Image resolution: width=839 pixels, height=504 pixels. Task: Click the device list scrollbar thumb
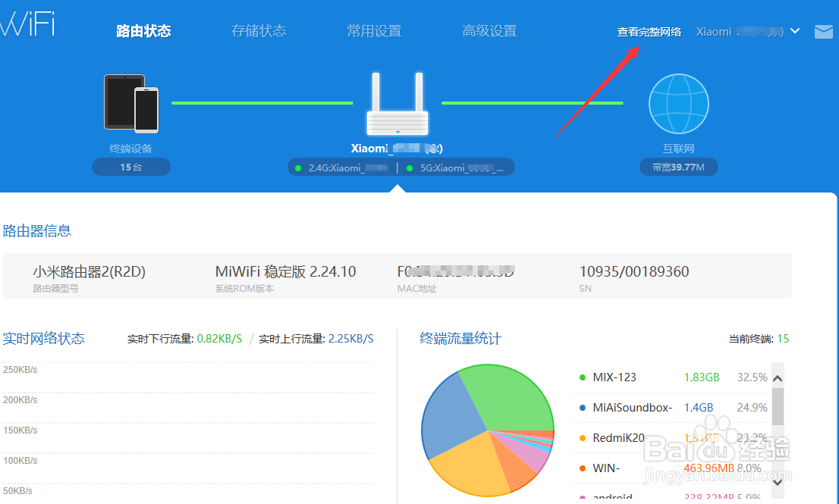pos(778,406)
